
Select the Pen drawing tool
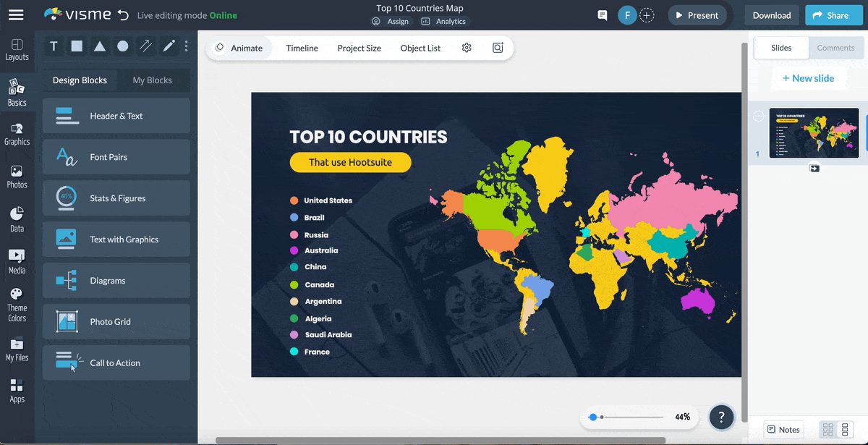[x=168, y=46]
